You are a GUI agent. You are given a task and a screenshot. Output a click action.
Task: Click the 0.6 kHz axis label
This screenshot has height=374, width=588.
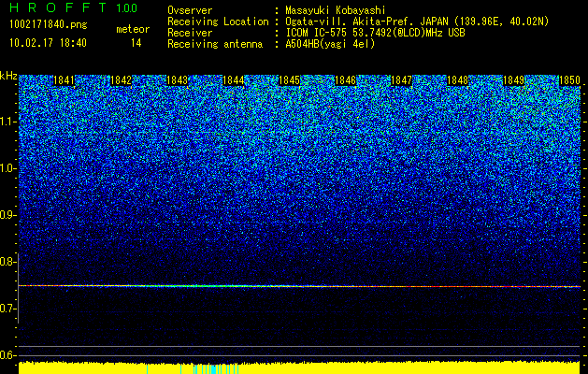pyautogui.click(x=7, y=355)
